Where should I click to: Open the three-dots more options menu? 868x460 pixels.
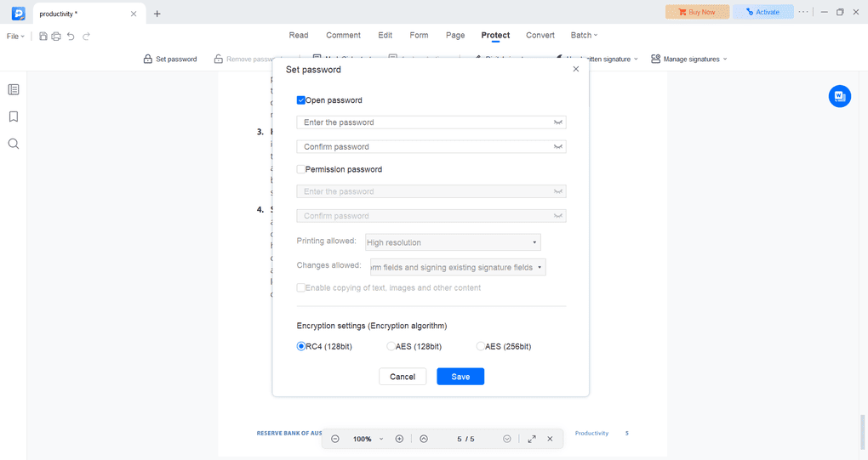[803, 12]
